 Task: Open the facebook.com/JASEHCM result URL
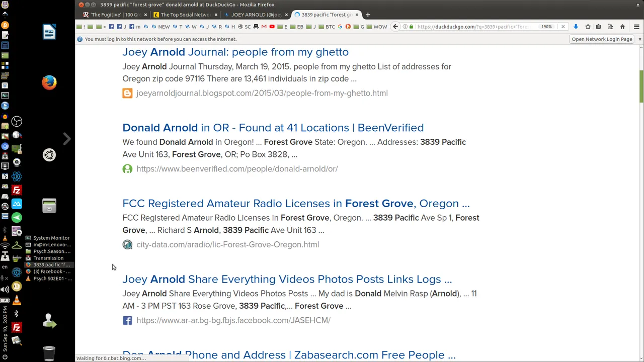(233, 320)
